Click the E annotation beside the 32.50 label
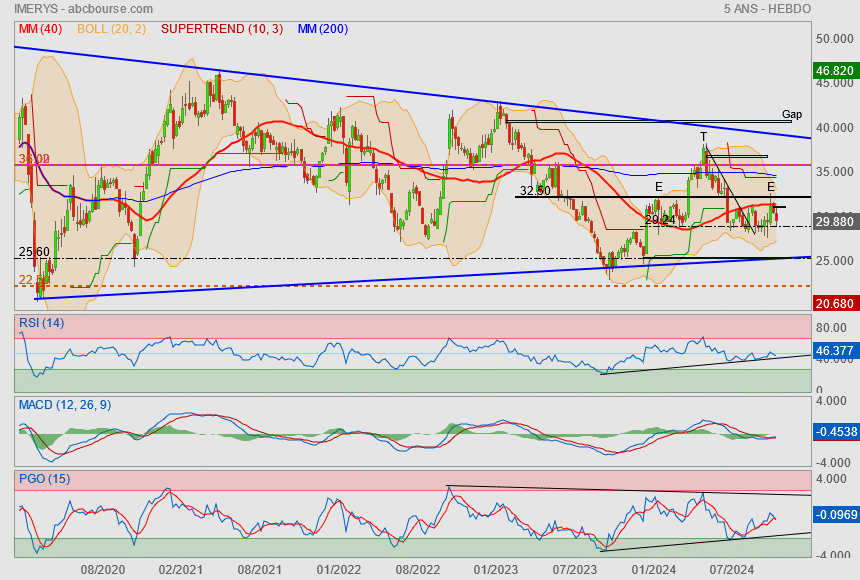The height and width of the screenshot is (580, 860). click(x=659, y=187)
